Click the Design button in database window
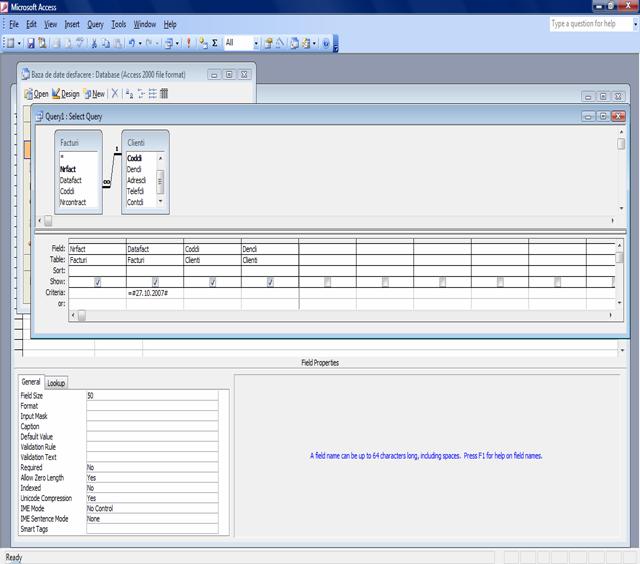 [x=66, y=94]
